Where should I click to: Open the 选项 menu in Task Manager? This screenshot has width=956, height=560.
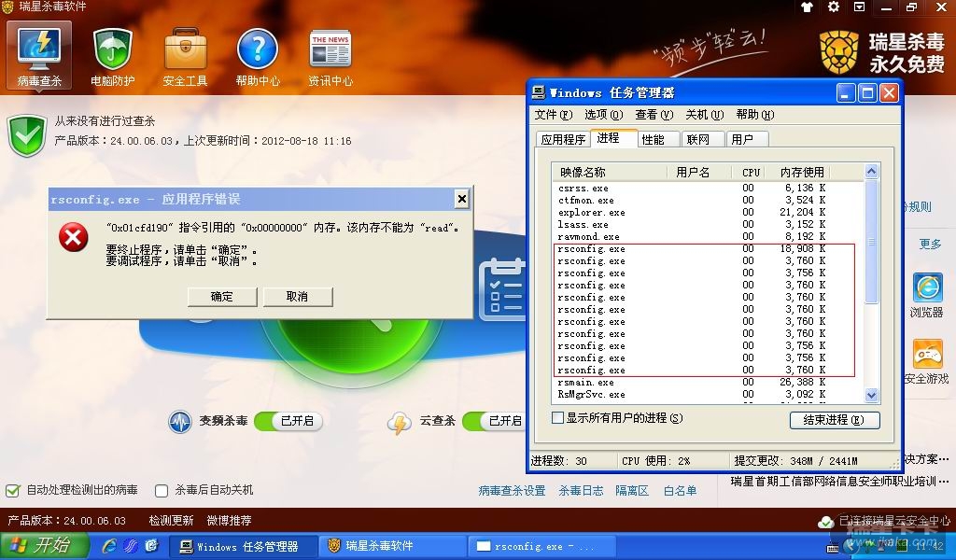click(604, 115)
